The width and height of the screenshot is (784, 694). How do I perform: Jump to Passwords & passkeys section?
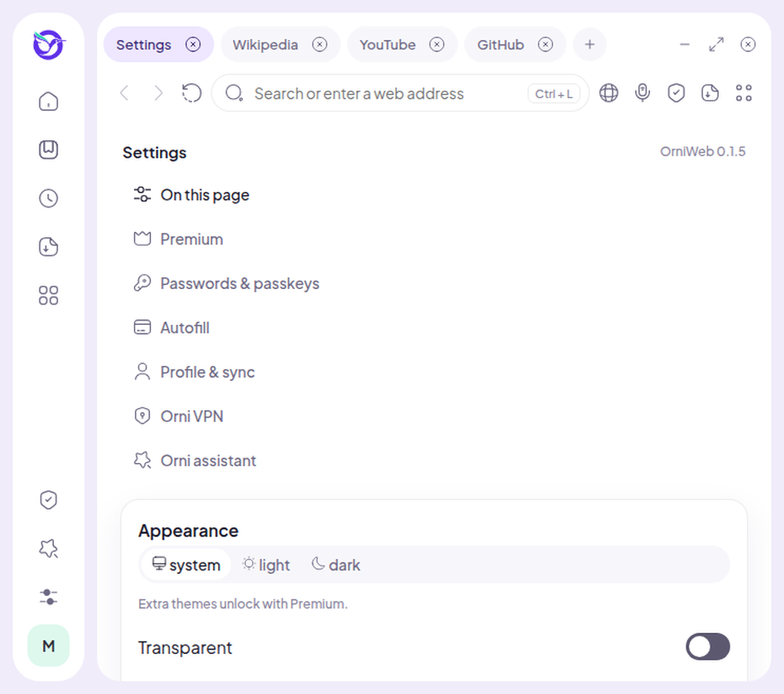226,283
